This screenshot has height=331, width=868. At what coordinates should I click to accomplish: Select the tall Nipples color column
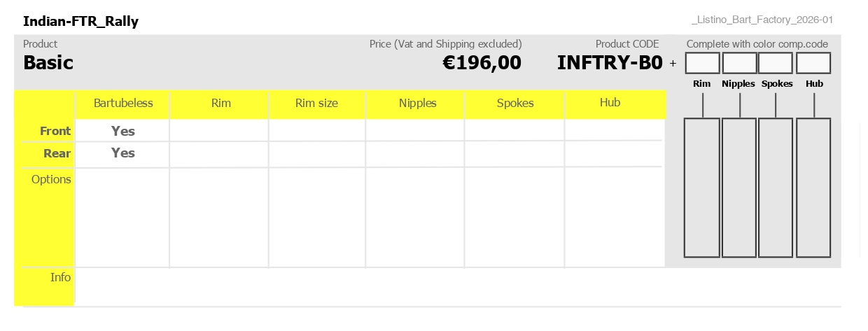click(x=739, y=188)
